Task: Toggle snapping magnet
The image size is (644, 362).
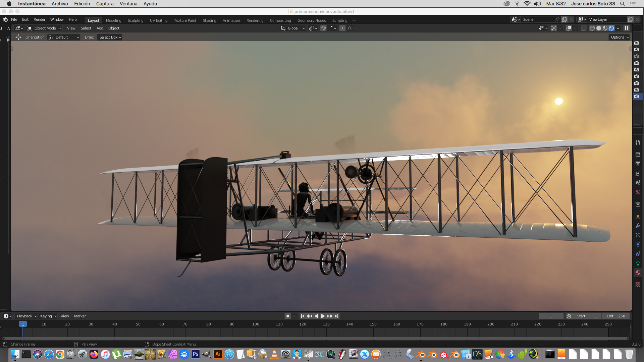Action: (323, 28)
